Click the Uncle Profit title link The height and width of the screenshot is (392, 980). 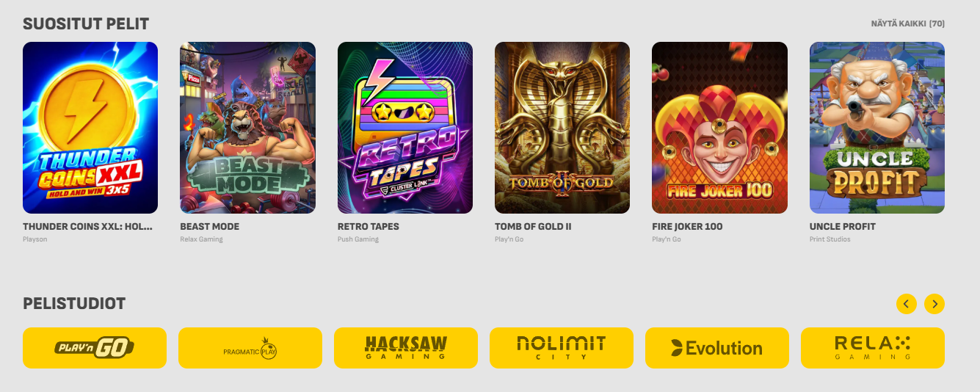843,226
